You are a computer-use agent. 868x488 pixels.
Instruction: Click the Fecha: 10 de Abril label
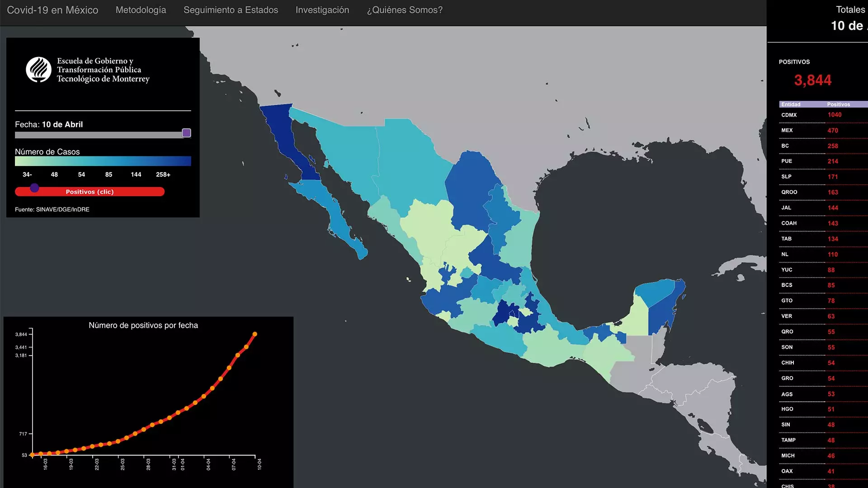49,124
